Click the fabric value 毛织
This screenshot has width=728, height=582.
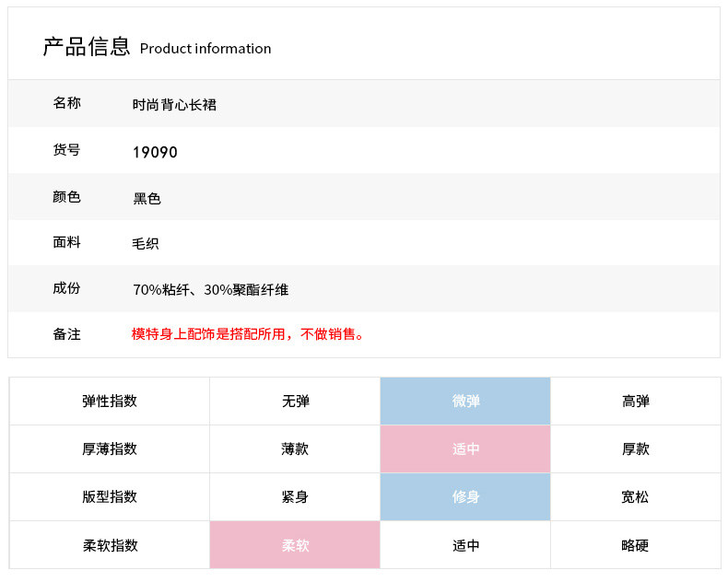point(147,244)
